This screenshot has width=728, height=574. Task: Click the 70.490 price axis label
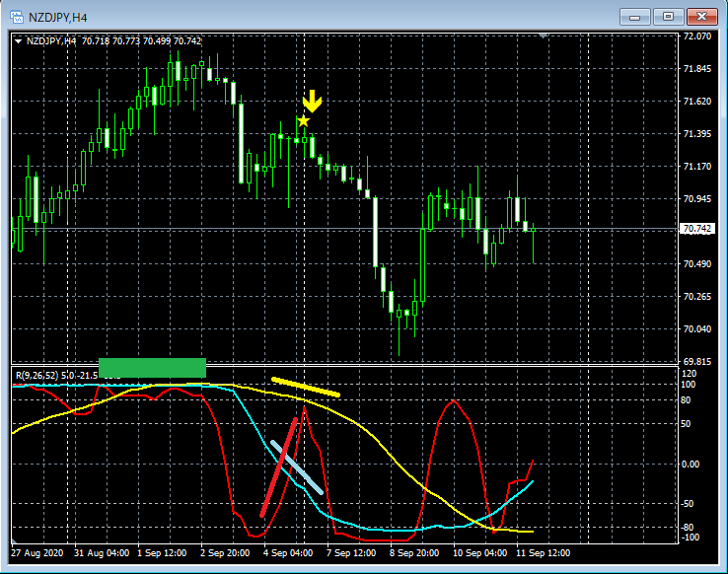tap(696, 263)
